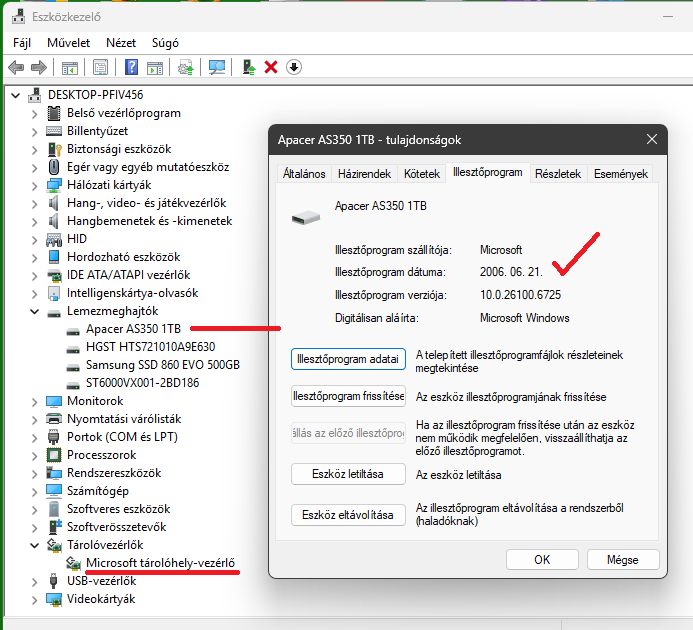The height and width of the screenshot is (630, 693).
Task: Click the Belső vezérlőprogram firmware chip icon
Action: 54,113
